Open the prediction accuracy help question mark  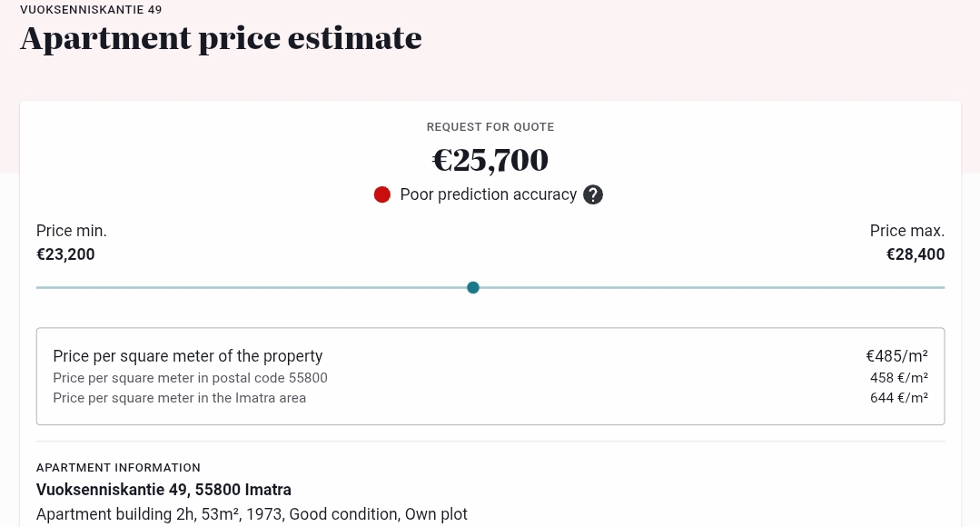[x=592, y=194]
